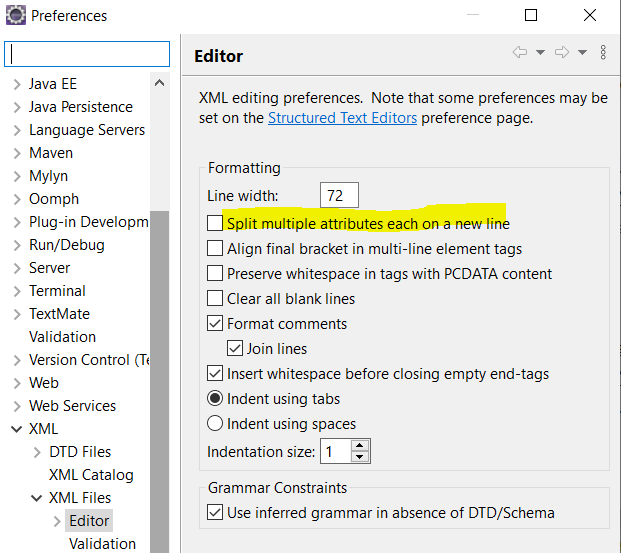Open the forward history dropdown arrow
The image size is (621, 553).
[x=582, y=52]
